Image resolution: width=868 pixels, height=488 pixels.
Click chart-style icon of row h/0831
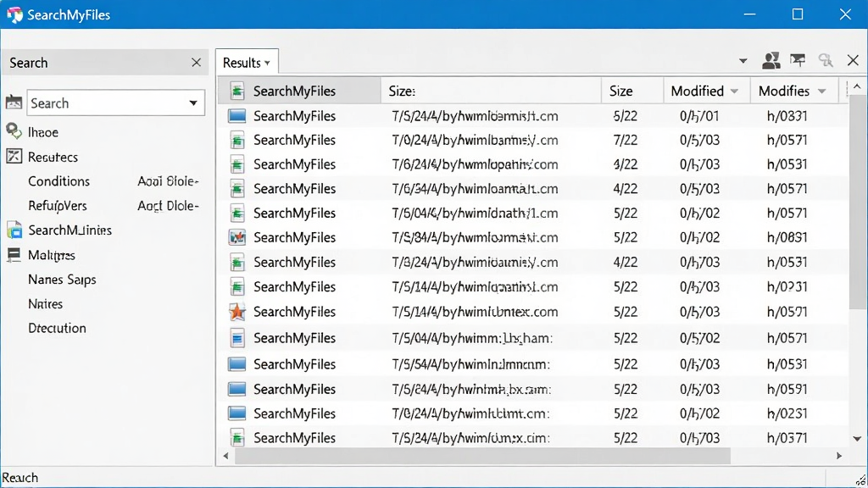click(x=237, y=237)
